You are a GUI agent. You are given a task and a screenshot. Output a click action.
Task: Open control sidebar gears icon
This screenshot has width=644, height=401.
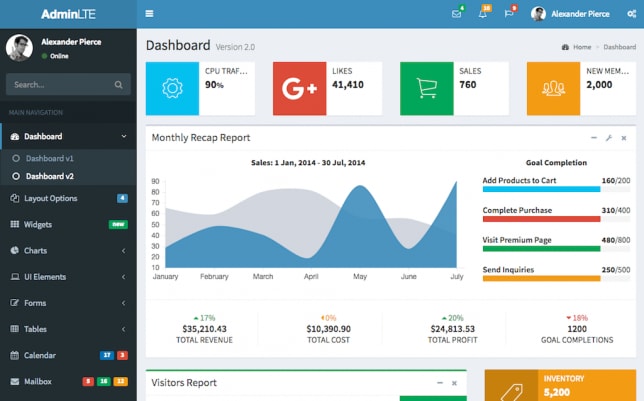[x=632, y=14]
